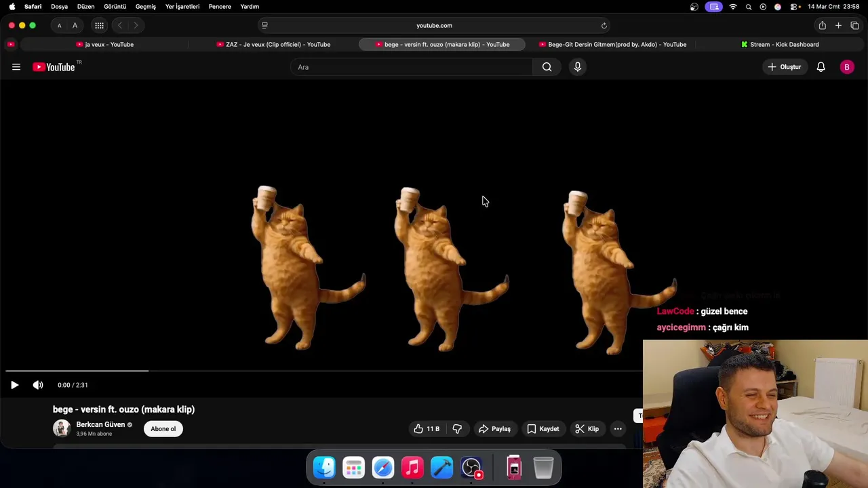Open a new tab with plus icon
The height and width of the screenshot is (488, 868).
pos(838,26)
